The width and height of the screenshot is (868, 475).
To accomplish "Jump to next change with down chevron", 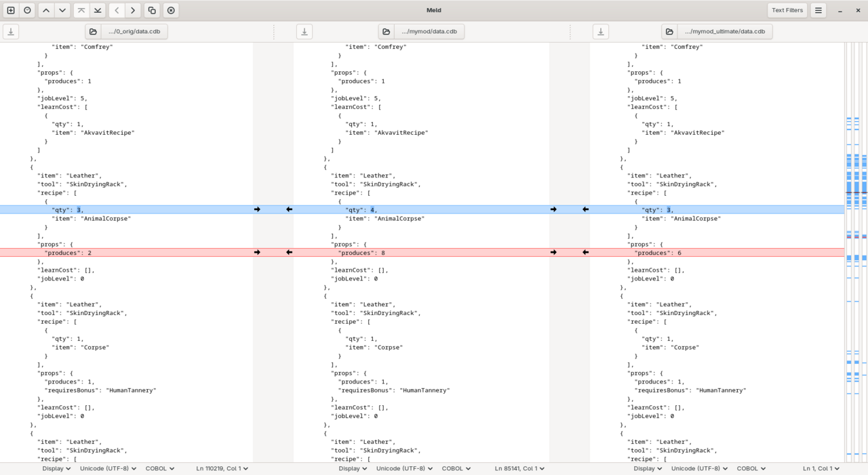I will tap(62, 10).
